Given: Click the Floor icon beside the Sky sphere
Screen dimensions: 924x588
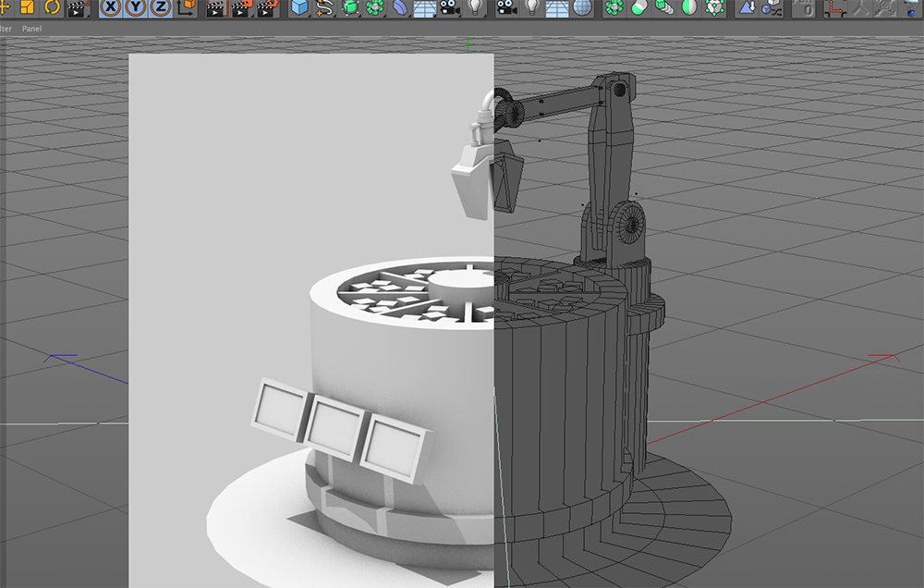Looking at the screenshot, I should coord(557,7).
